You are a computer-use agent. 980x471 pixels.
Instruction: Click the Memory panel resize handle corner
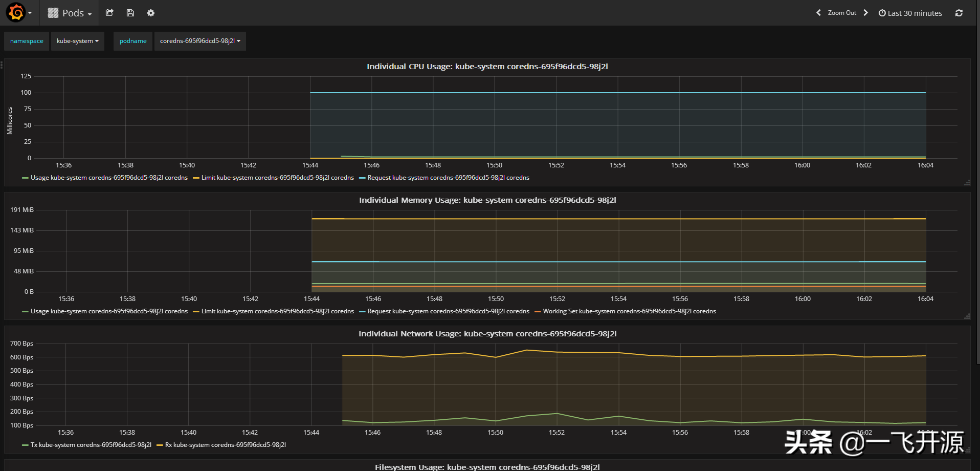pyautogui.click(x=967, y=316)
